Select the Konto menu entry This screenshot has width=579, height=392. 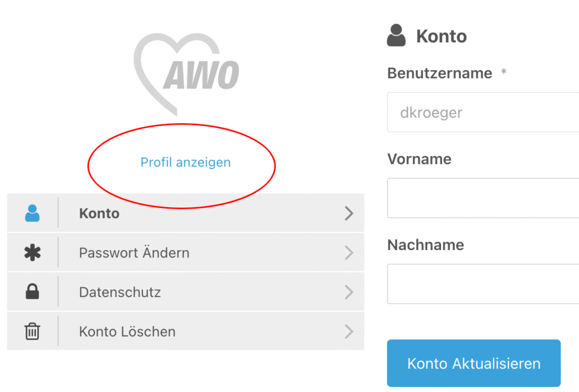coord(100,213)
